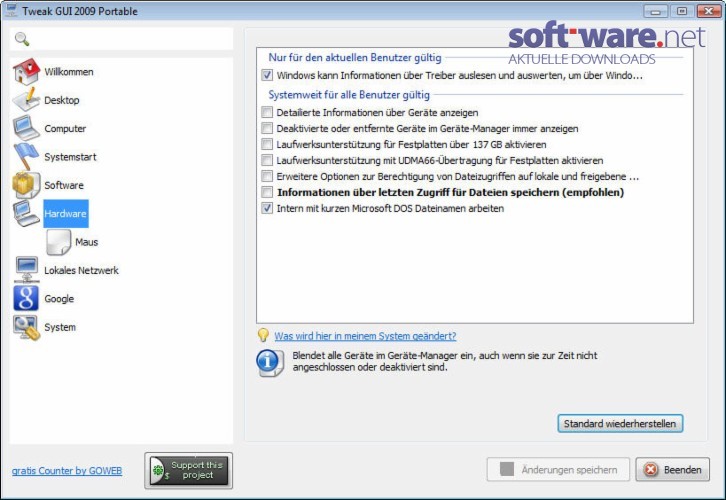726x500 pixels.
Task: Uncheck Intern mit kurzen DOS Dateinamen arbeiten
Action: [267, 208]
